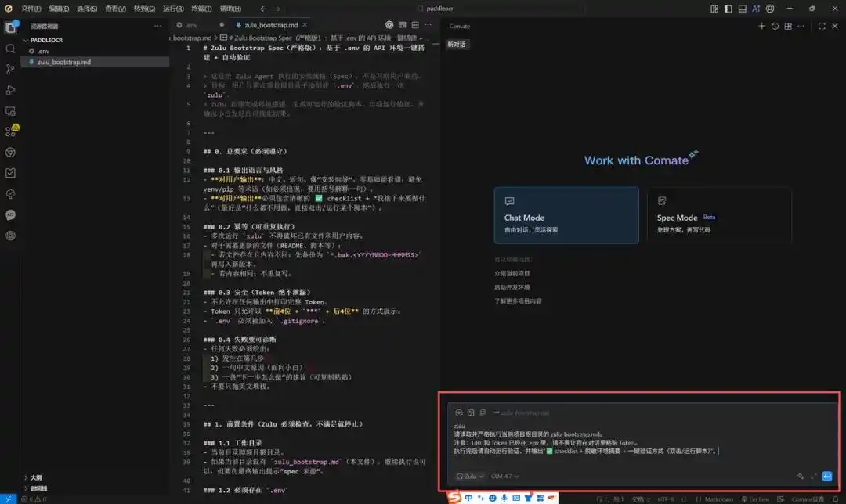Image resolution: width=846 pixels, height=504 pixels.
Task: Click the microphone icon in the Sogou input toolbar
Action: coord(504,498)
